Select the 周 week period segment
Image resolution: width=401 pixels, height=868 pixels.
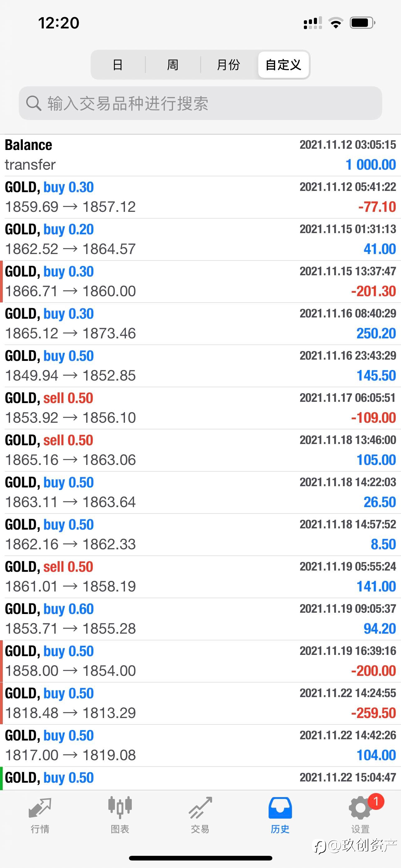[x=173, y=65]
